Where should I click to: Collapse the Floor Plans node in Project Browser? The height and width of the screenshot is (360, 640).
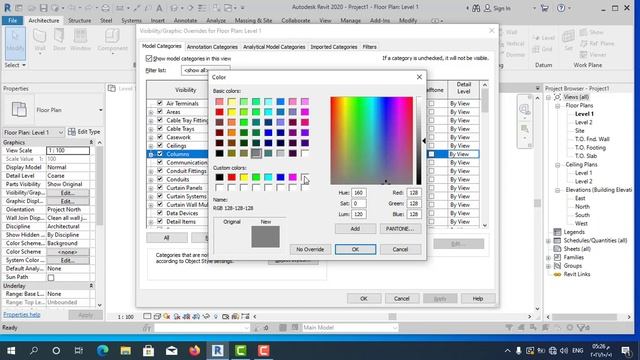[x=557, y=106]
